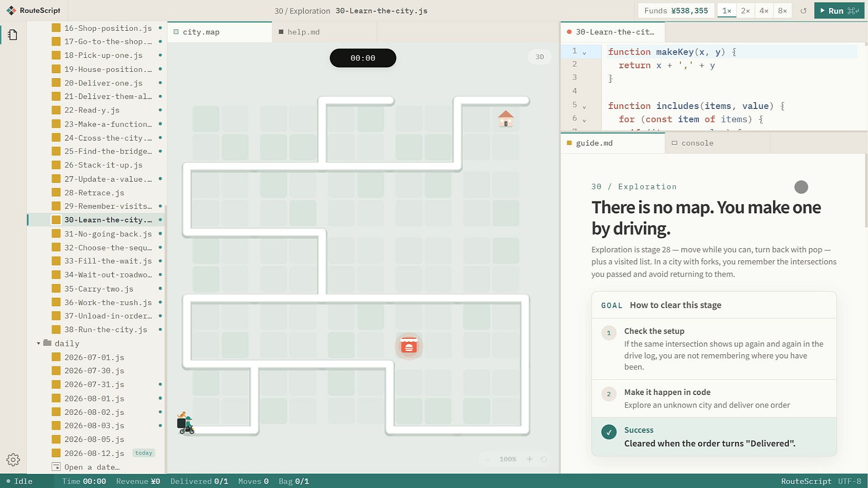The width and height of the screenshot is (868, 488).
Task: Collapse the daily folder
Action: (x=38, y=343)
